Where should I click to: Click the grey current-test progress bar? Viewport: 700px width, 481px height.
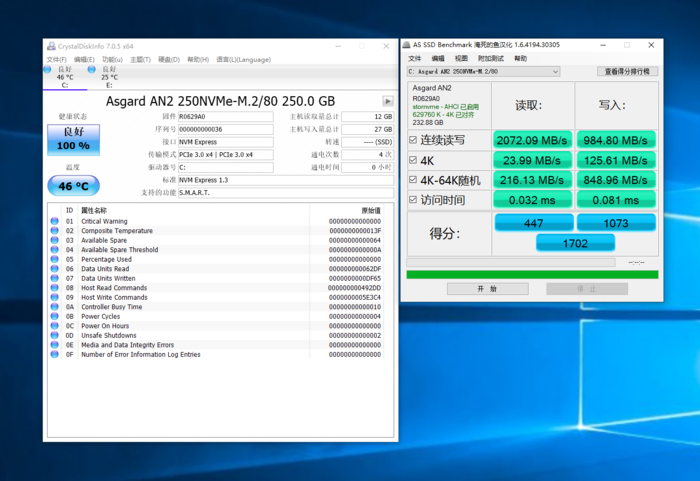(x=511, y=262)
